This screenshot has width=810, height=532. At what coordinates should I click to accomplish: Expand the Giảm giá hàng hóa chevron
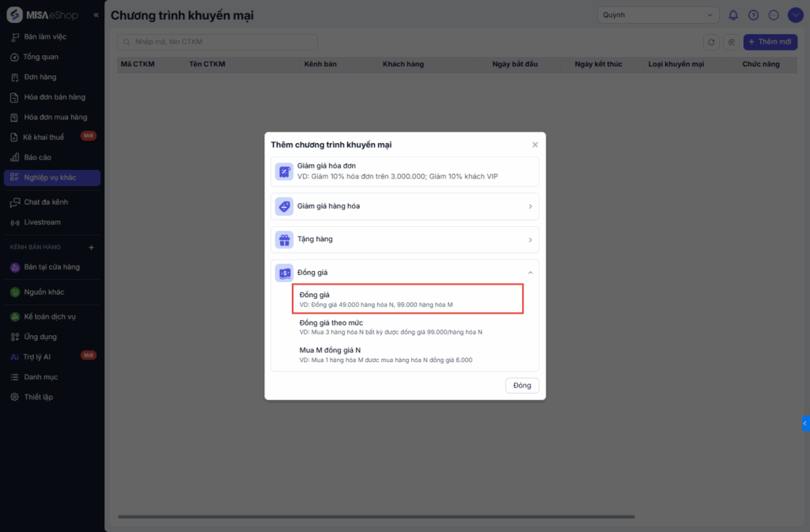click(x=530, y=206)
